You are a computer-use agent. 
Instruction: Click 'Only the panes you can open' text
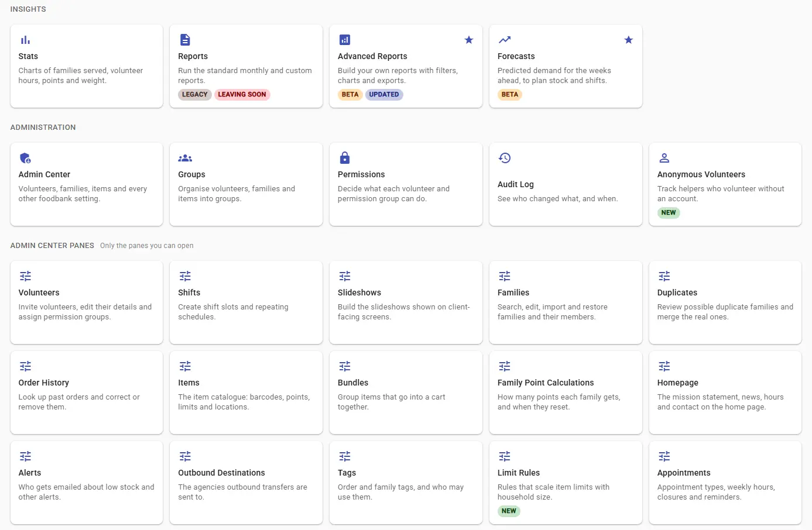tap(147, 246)
